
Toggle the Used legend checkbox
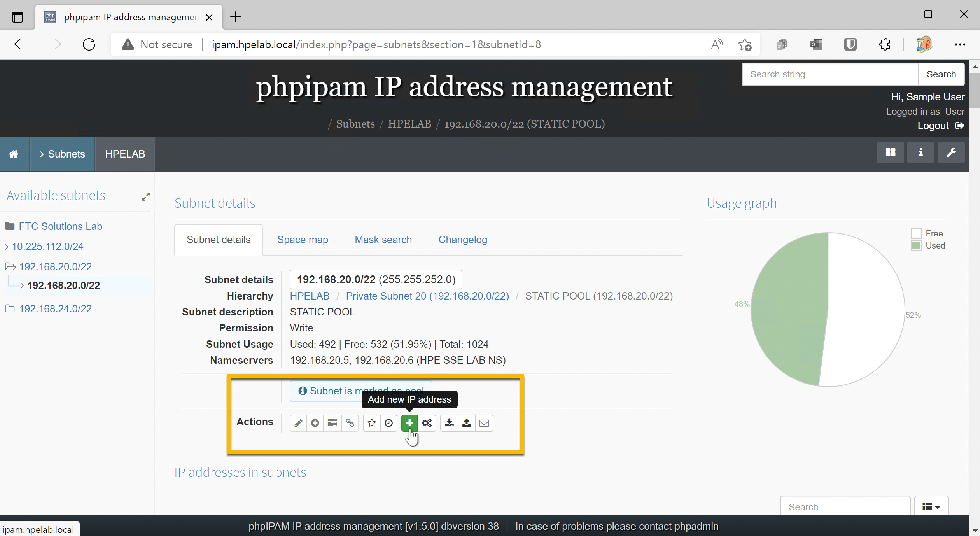pyautogui.click(x=917, y=245)
